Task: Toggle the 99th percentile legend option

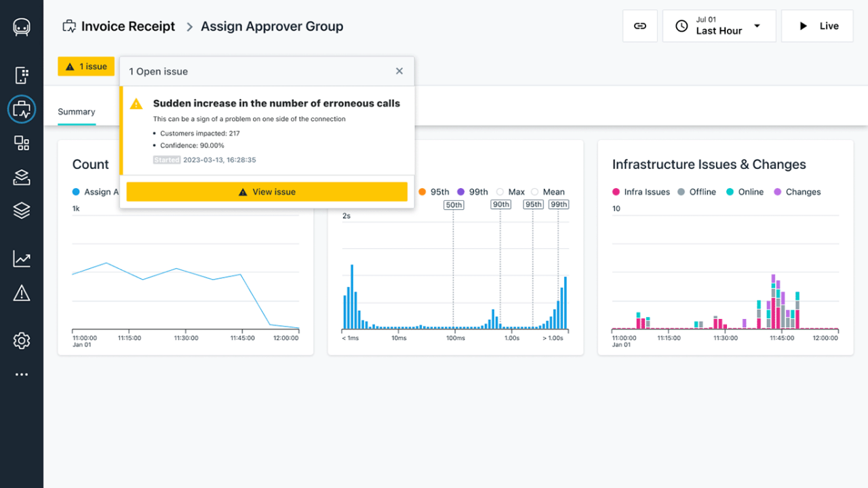Action: click(461, 192)
